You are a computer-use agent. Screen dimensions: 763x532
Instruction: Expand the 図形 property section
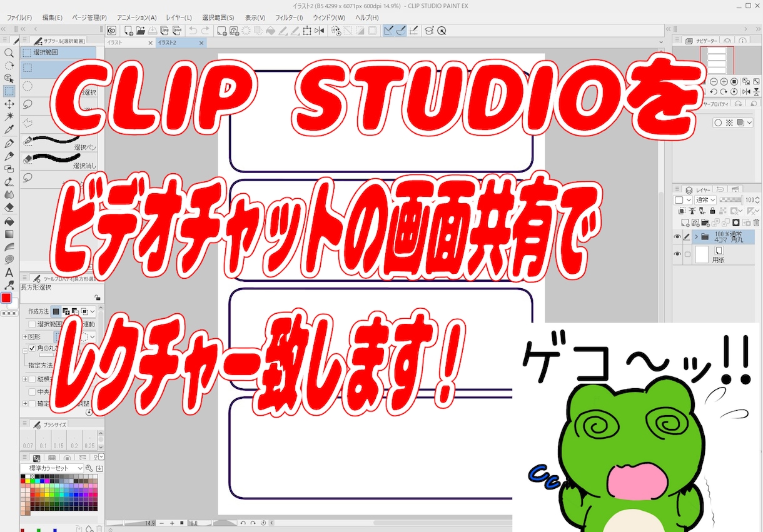[x=25, y=336]
